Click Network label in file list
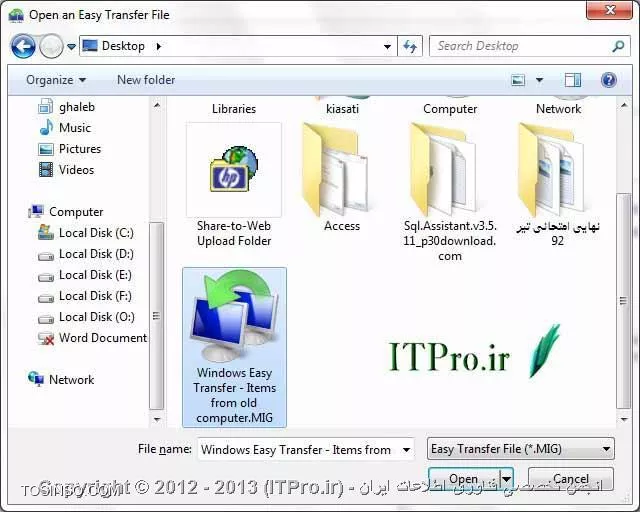Screen dimensions: 640x512 [x=558, y=109]
